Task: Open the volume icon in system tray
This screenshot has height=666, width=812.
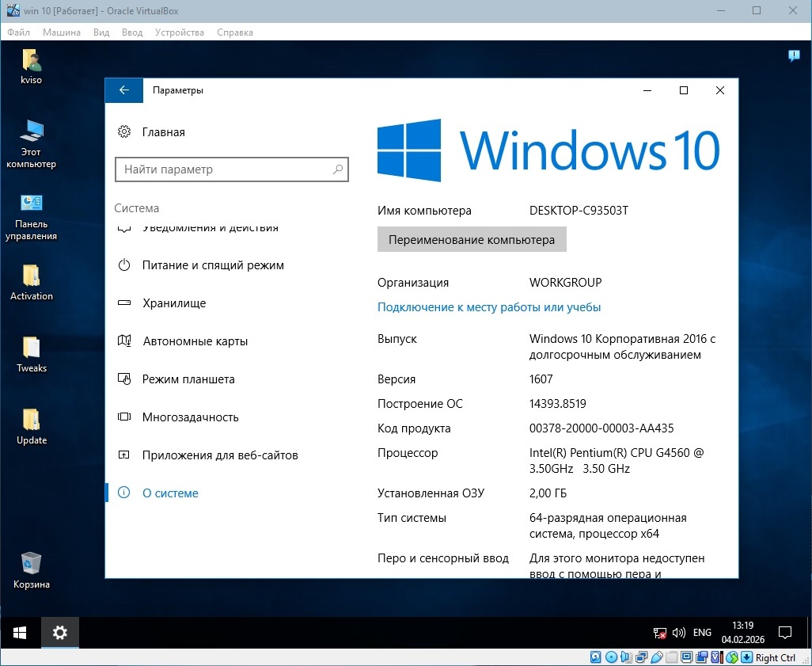Action: click(678, 634)
